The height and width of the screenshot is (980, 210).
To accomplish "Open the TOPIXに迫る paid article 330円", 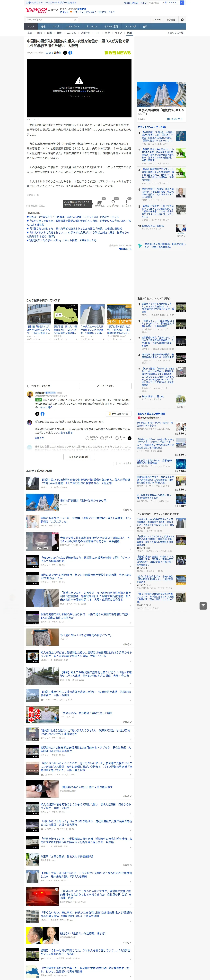I will pos(155,424).
